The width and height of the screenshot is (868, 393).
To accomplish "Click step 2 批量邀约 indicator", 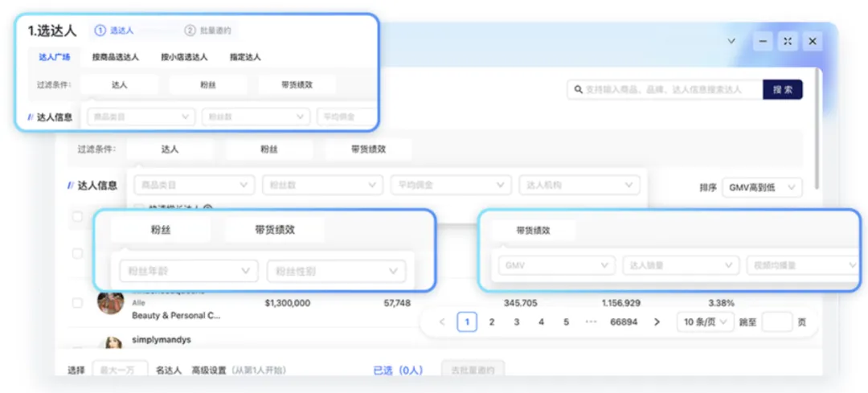I will coord(208,31).
